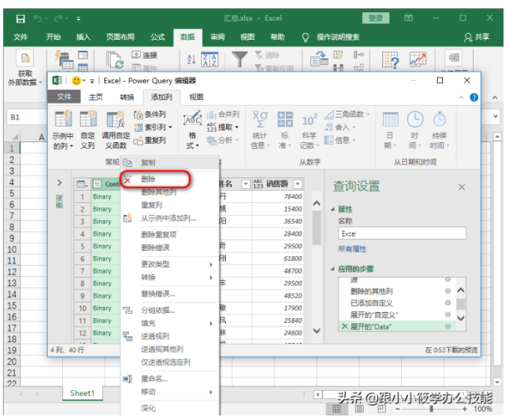
Task: Click Page Layout view icon in Excel status bar
Action: tap(359, 409)
